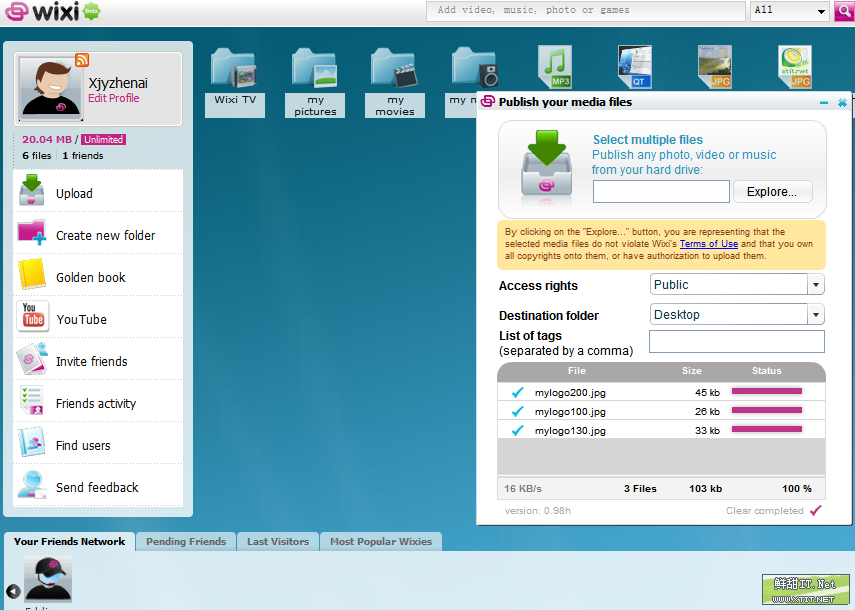
Task: Minimize the Publish your media files panel
Action: point(824,103)
